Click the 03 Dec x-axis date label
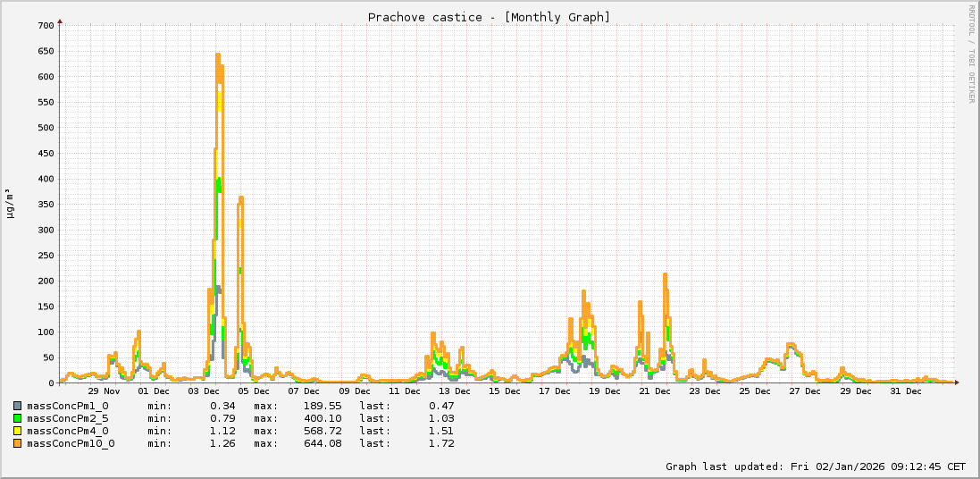Viewport: 980px width, 479px height. (204, 391)
